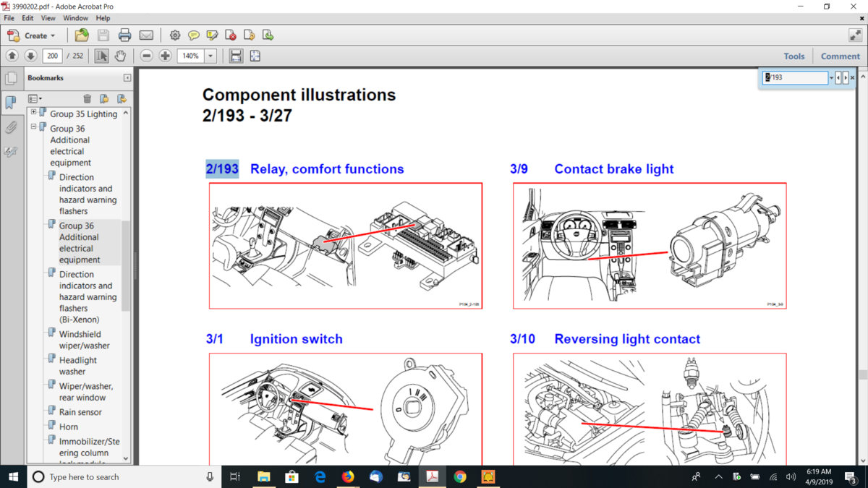Click the zoom in plus button
The height and width of the screenshot is (488, 868).
tap(165, 56)
